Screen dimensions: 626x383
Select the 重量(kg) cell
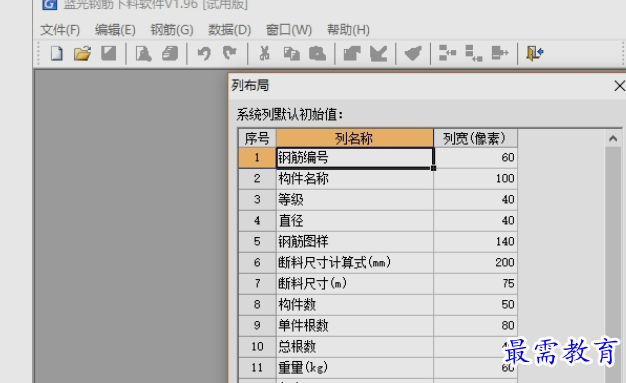[355, 368]
